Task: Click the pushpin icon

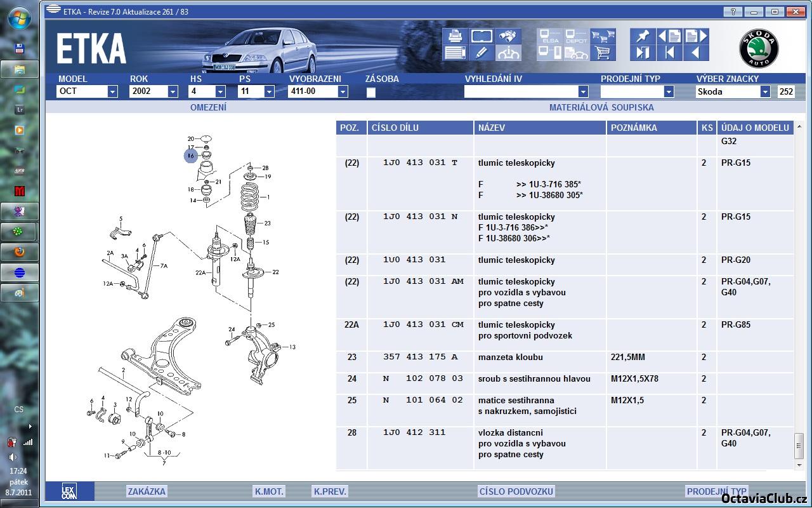Action: pos(643,36)
